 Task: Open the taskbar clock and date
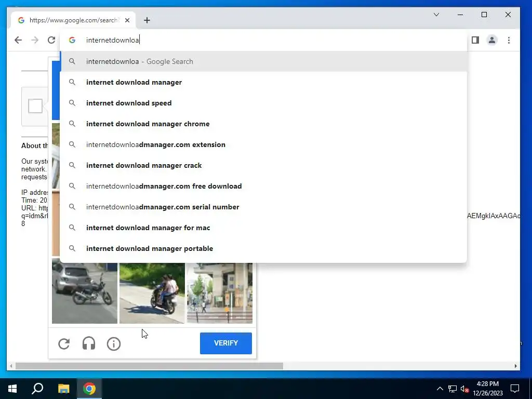(488, 389)
